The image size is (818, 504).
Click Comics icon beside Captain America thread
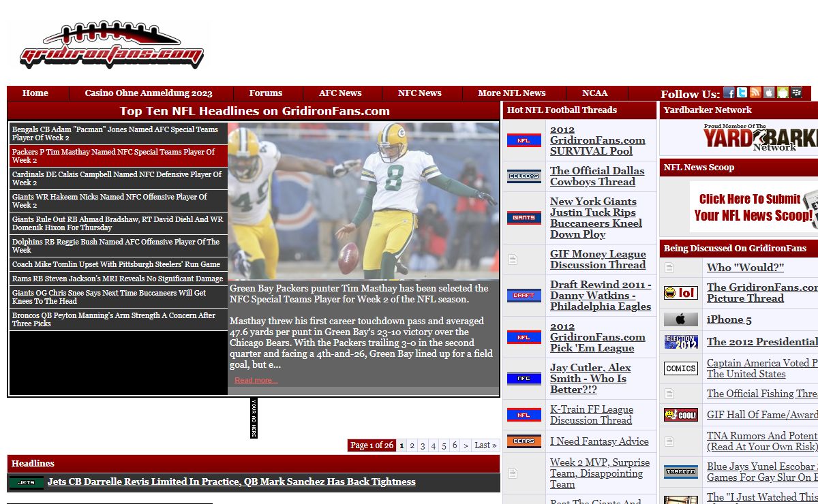681,368
